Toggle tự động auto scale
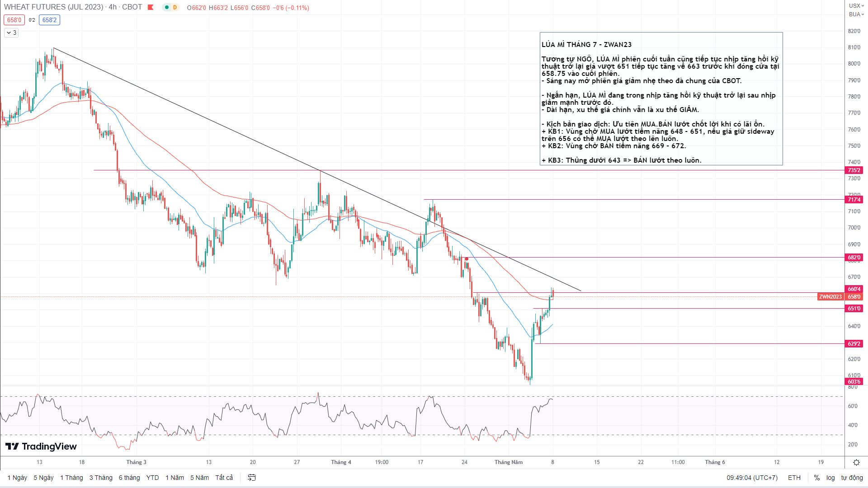 click(x=852, y=478)
